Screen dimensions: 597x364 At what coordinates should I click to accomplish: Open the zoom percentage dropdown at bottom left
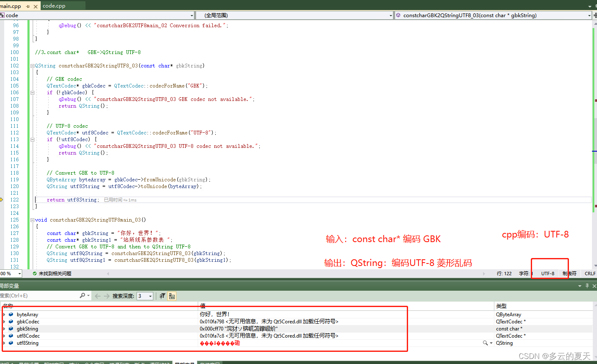17,274
